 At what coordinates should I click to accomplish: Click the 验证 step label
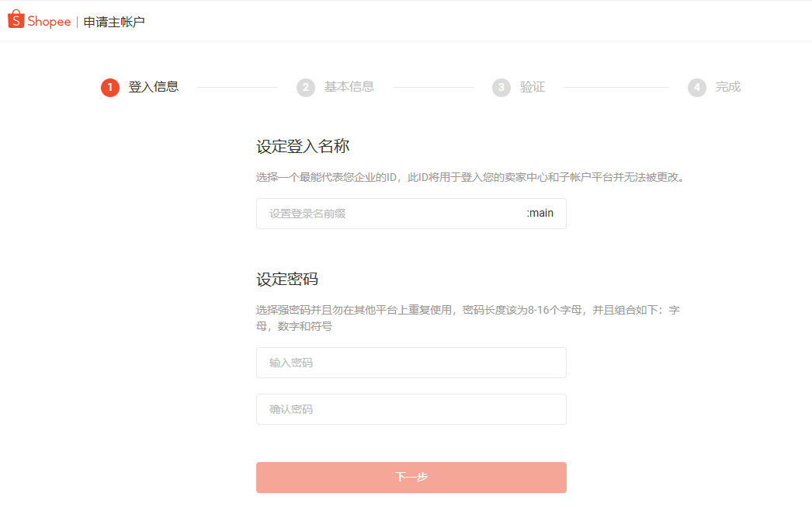(x=534, y=87)
